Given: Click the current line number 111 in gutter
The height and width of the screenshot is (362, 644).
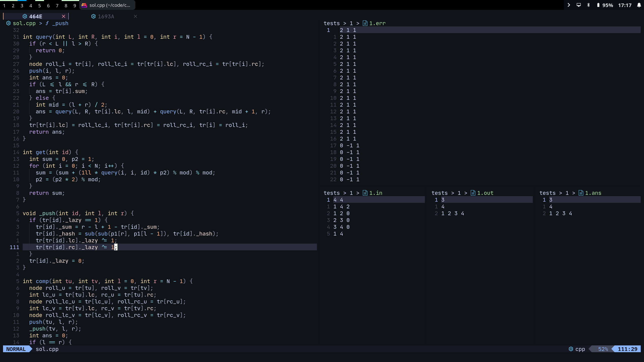Looking at the screenshot, I should click(x=14, y=247).
